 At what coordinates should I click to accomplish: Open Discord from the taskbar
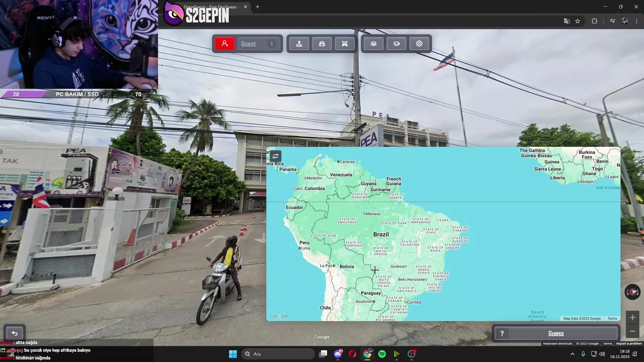click(338, 354)
